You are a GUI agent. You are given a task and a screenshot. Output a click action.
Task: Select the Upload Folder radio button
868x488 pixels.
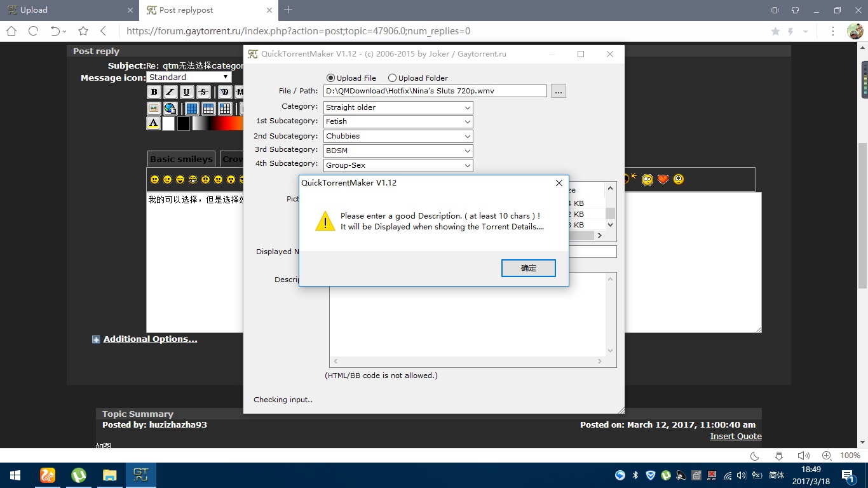[392, 78]
